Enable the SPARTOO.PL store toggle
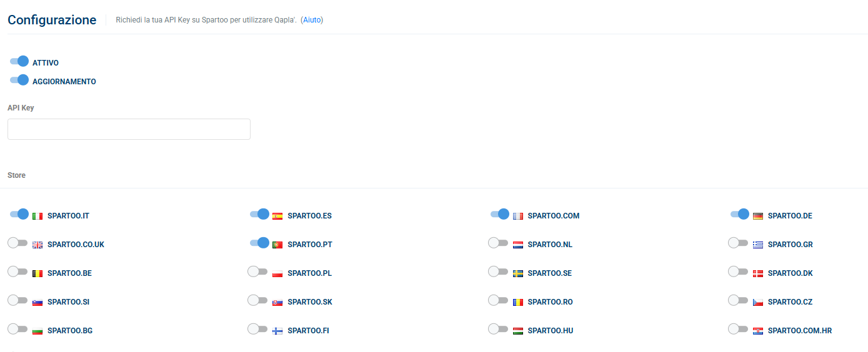The width and height of the screenshot is (868, 352). tap(257, 271)
